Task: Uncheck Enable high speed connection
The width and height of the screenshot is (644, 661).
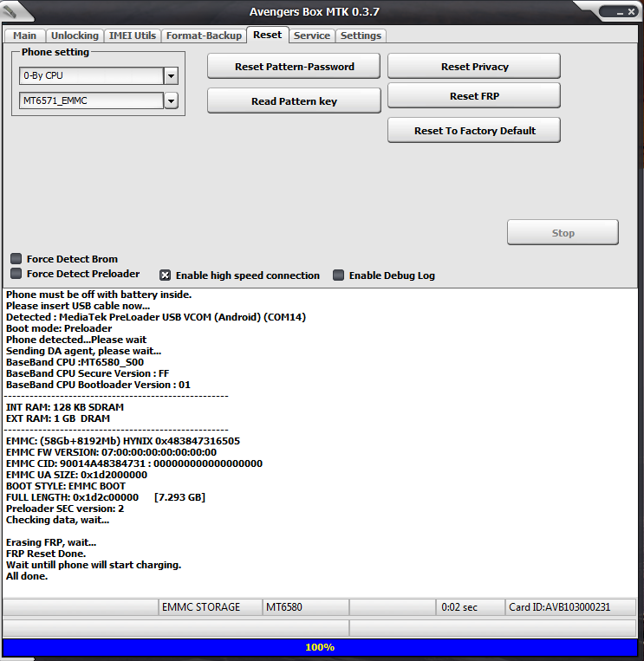Action: tap(165, 275)
